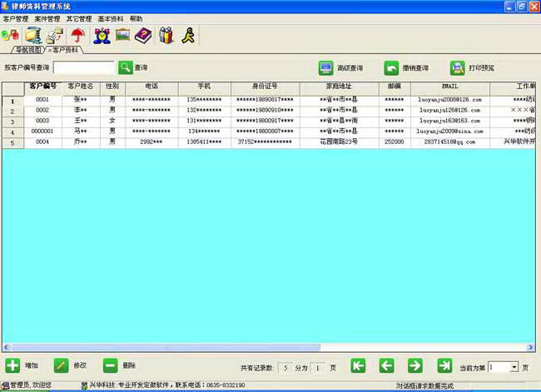This screenshot has width=541, height=392.
Task: Click the 高级查询 monitor icon
Action: click(x=325, y=68)
